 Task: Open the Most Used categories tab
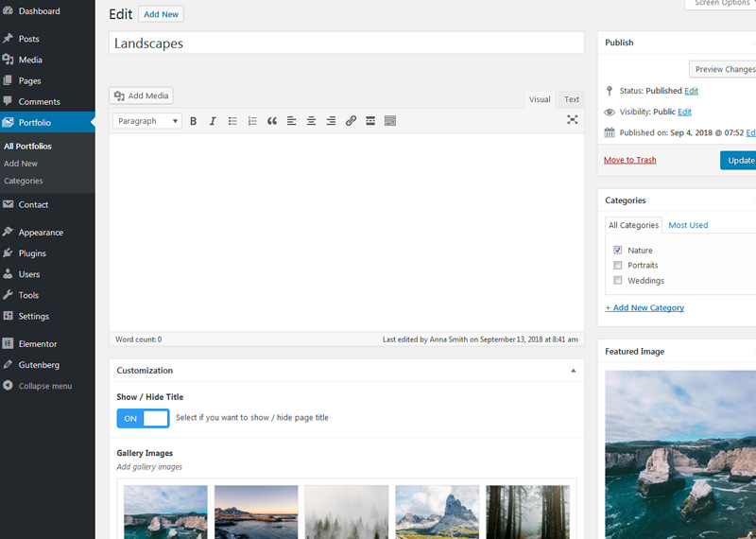pyautogui.click(x=688, y=225)
